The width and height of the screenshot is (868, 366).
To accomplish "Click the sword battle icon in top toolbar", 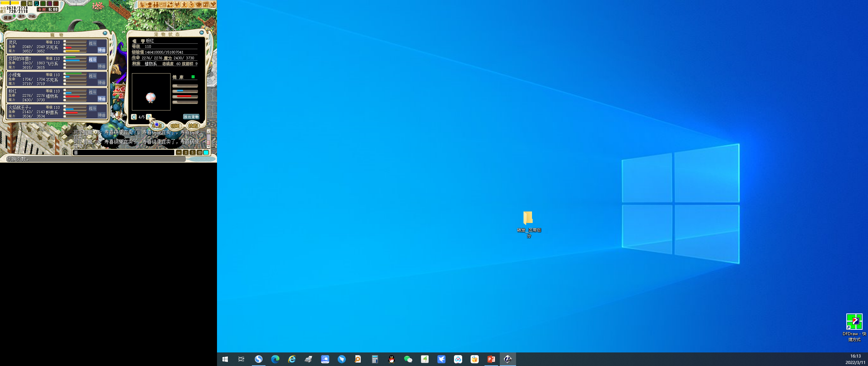I will [141, 4].
